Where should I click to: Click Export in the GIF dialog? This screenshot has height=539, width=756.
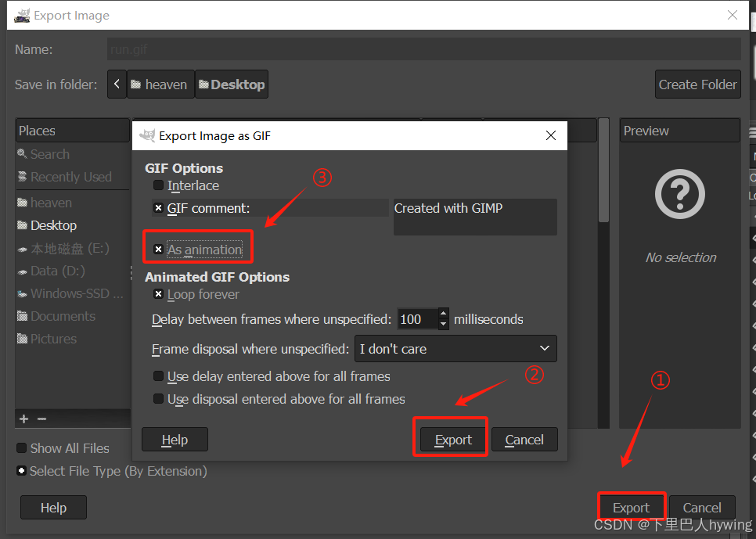(453, 439)
